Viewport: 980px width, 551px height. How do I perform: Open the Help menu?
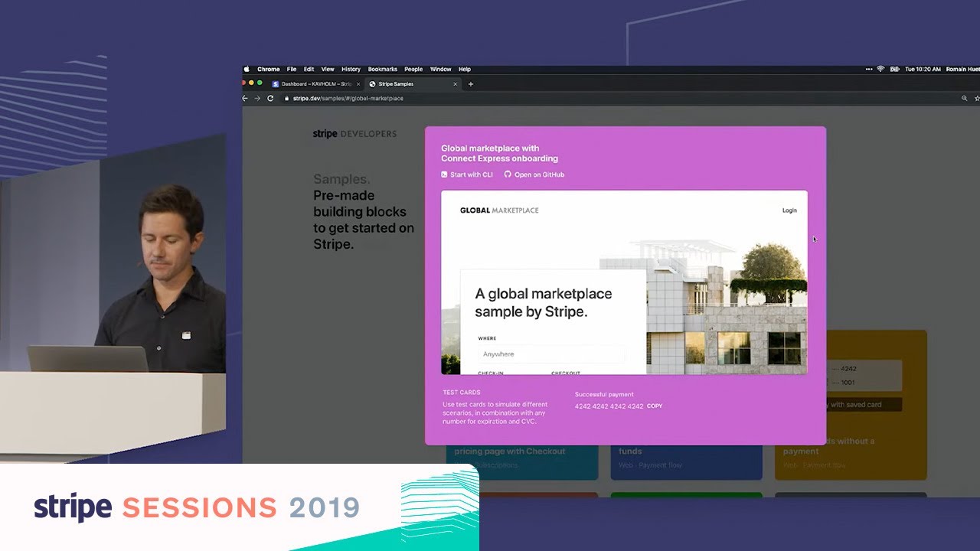click(464, 69)
